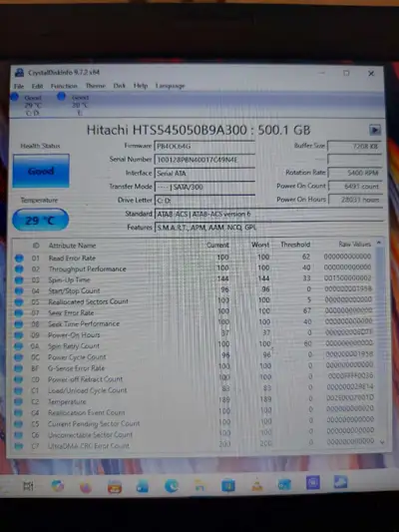
Task: Click the Spin-Up Time status dot
Action: (19, 280)
